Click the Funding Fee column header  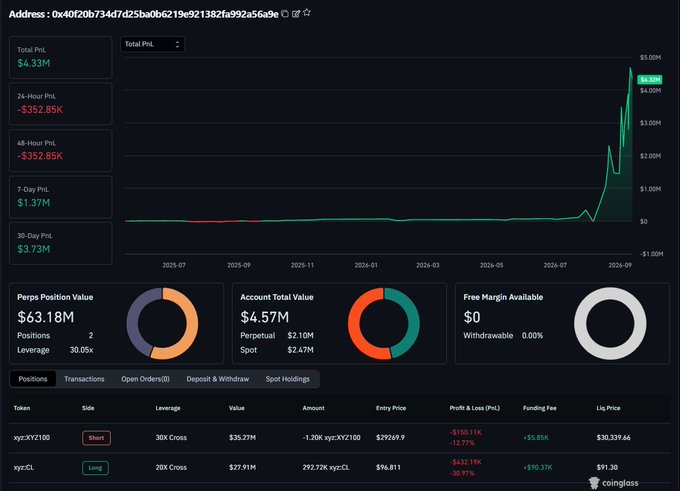pos(539,408)
